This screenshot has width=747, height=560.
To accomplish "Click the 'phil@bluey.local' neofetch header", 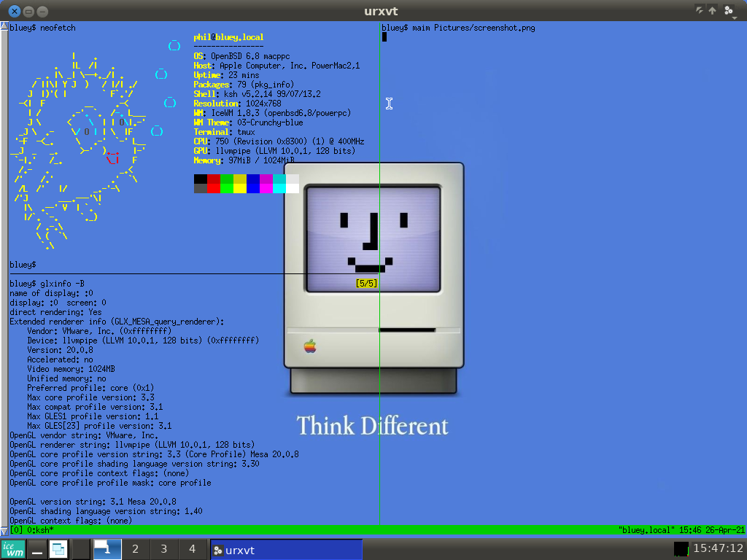I will [228, 37].
